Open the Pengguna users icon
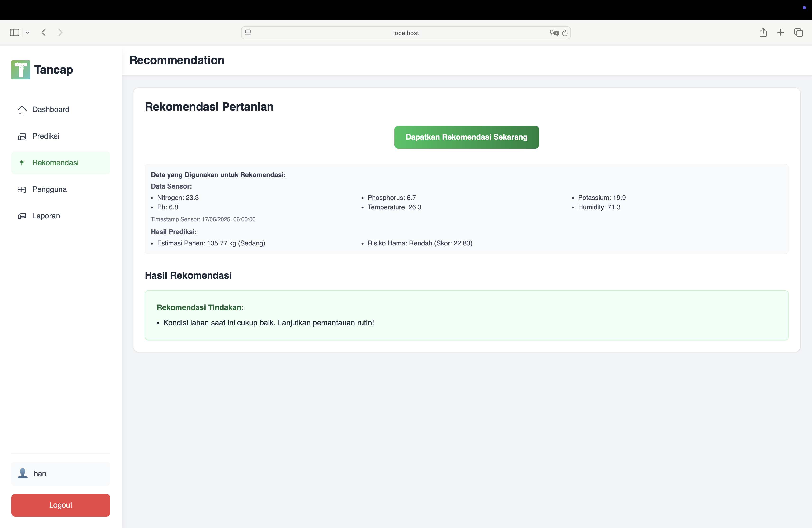 pyautogui.click(x=22, y=189)
